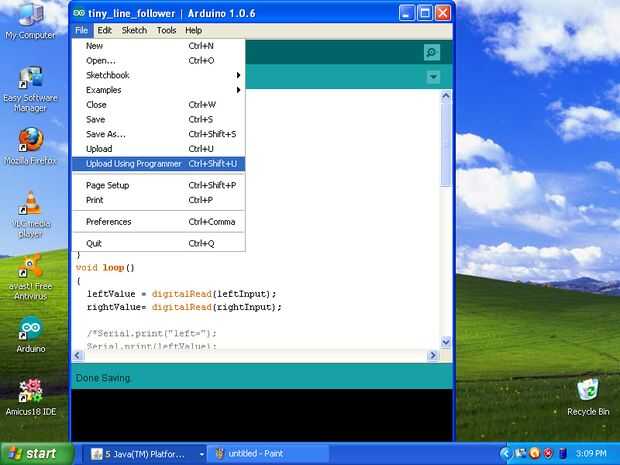Select Open... in File menu
This screenshot has width=620, height=465.
[x=159, y=60]
